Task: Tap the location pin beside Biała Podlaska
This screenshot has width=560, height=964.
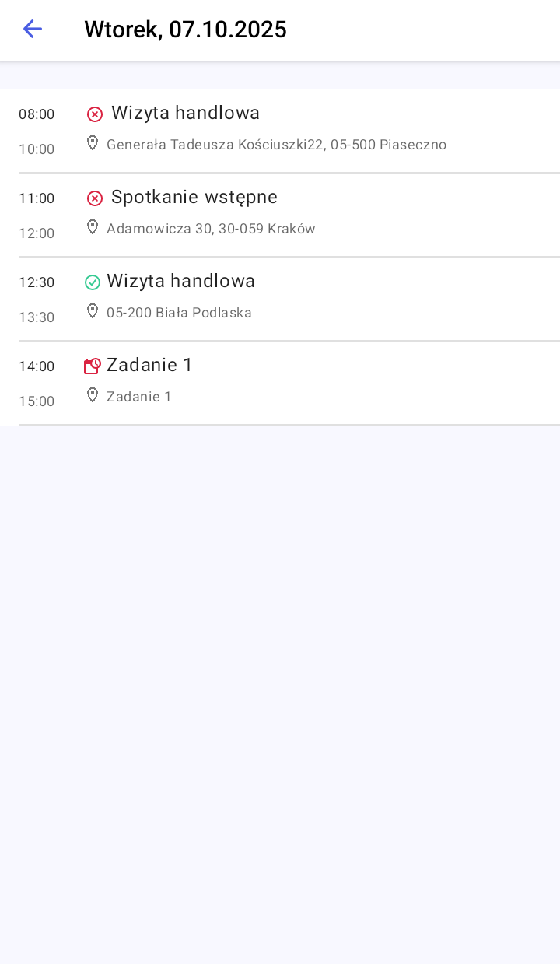Action: 93,311
